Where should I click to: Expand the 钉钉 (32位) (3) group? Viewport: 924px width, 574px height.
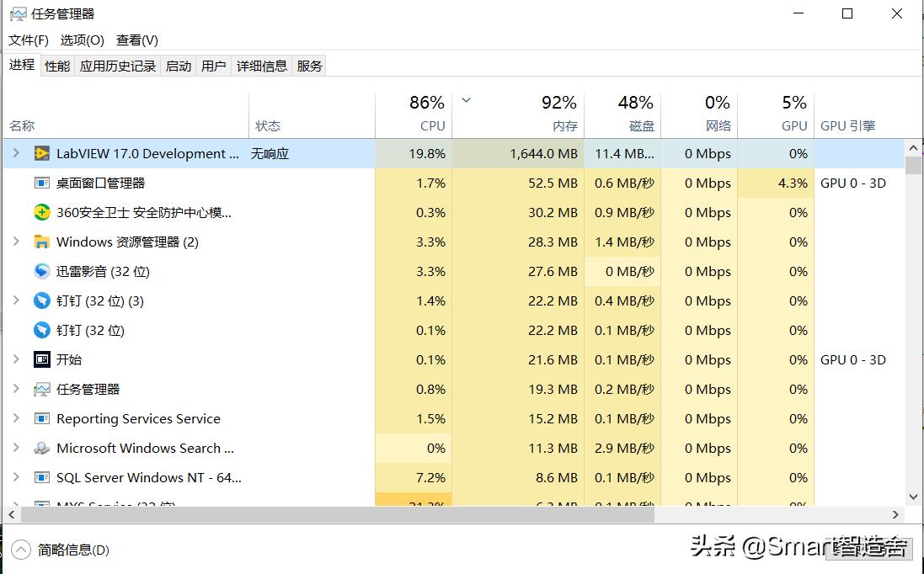(x=14, y=300)
